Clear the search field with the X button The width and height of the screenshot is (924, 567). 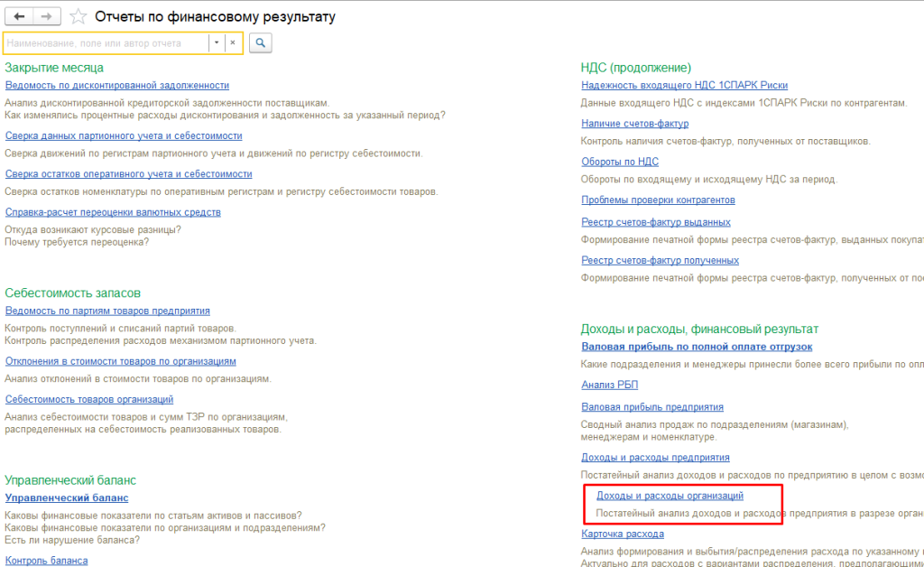click(x=233, y=42)
